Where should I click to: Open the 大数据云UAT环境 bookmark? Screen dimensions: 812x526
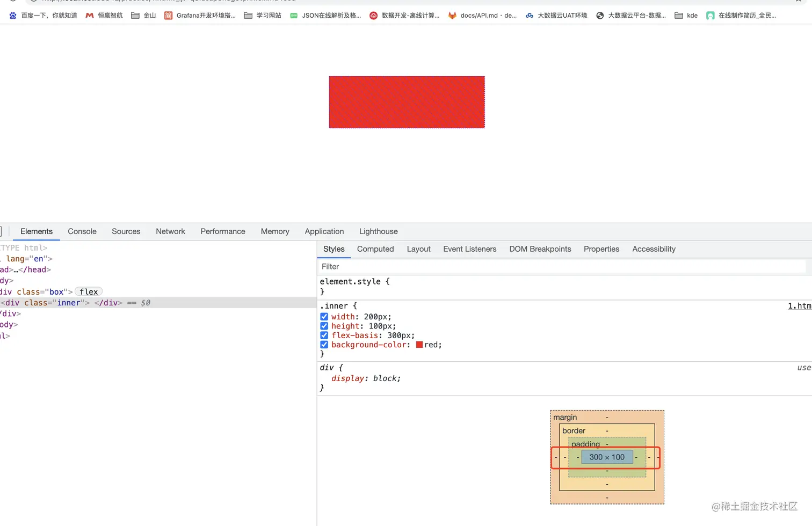[x=556, y=16]
